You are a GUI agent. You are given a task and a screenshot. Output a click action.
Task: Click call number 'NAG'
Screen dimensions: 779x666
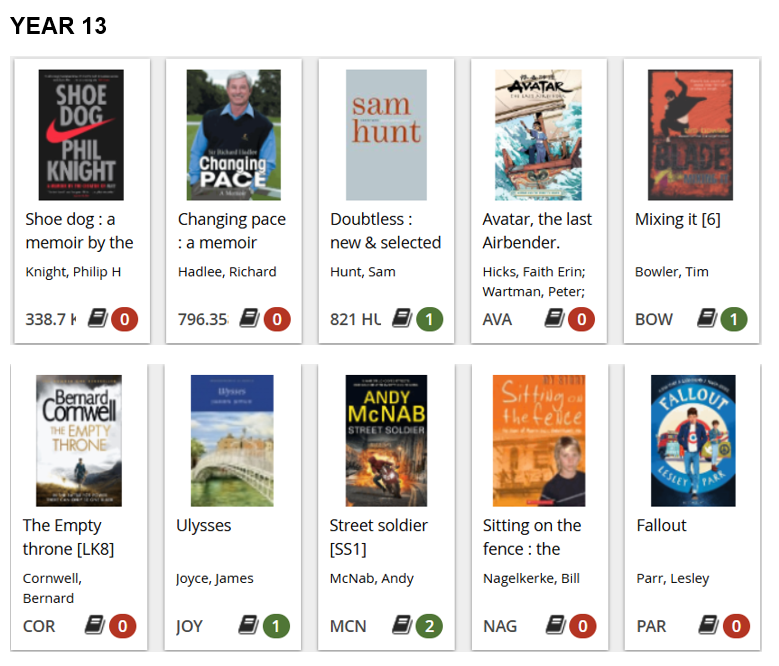pyautogui.click(x=500, y=626)
